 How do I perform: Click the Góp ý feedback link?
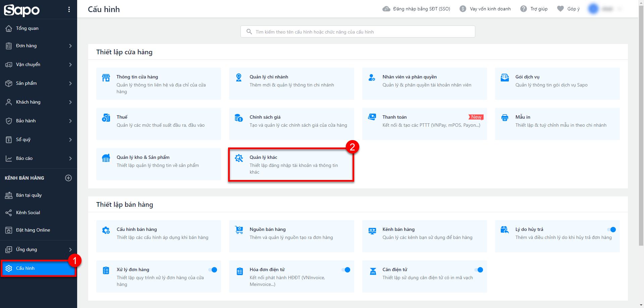tap(568, 9)
